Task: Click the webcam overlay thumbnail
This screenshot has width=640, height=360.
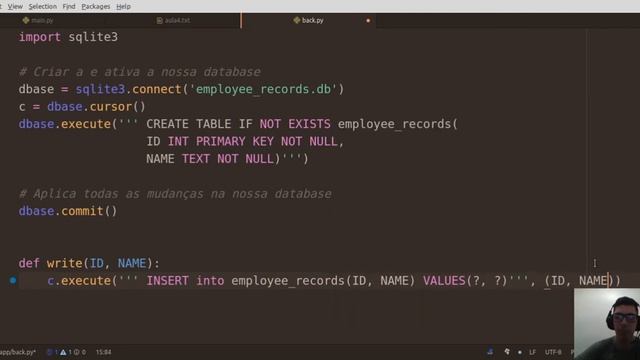Action: tap(607, 324)
